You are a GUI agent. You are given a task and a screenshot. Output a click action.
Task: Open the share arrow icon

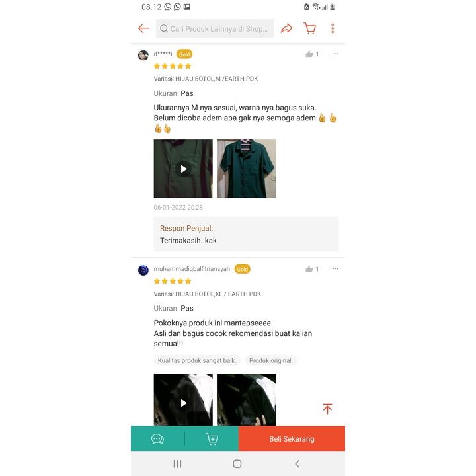(286, 28)
